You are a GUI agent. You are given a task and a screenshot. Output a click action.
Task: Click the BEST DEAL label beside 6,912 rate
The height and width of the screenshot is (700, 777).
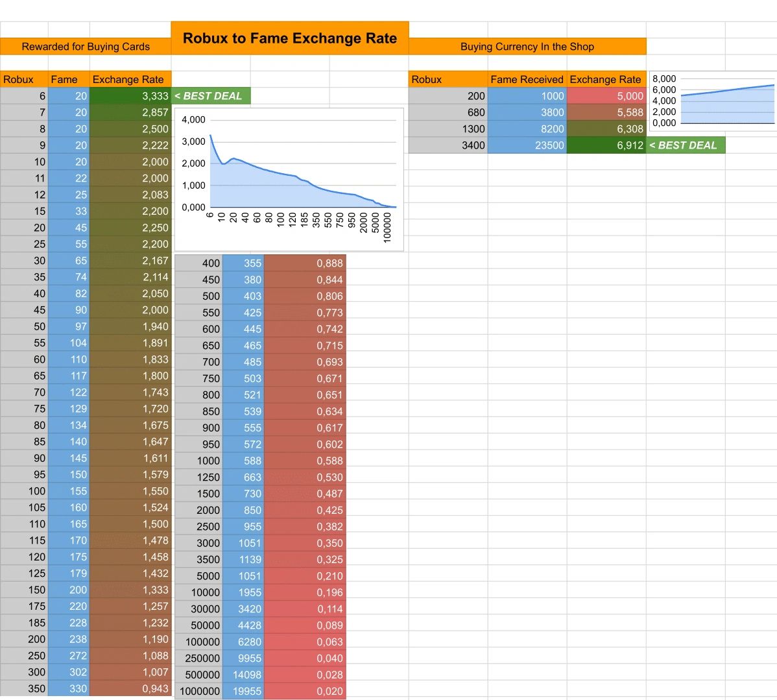686,145
